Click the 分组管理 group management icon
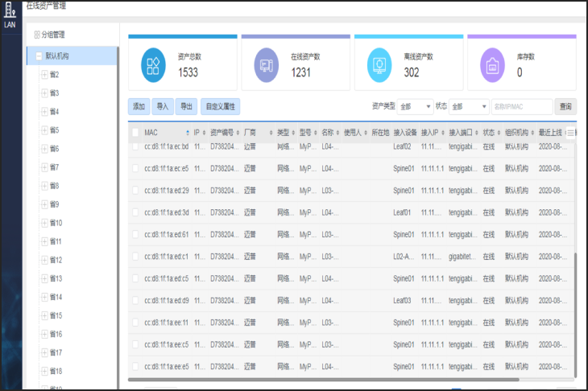Screen dimensions: 588x391 pos(36,35)
